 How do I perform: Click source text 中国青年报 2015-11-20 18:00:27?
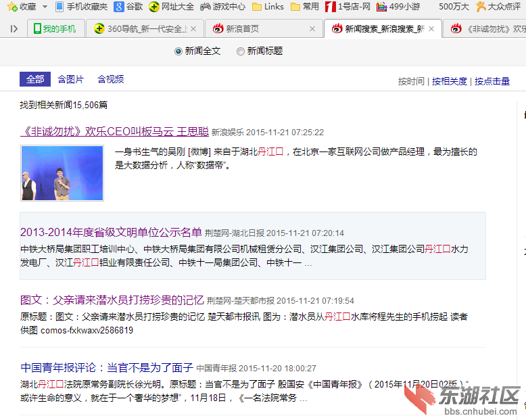256,369
